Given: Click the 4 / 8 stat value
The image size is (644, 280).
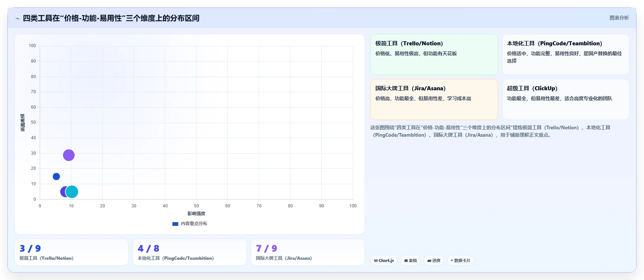Looking at the screenshot, I should [148, 248].
